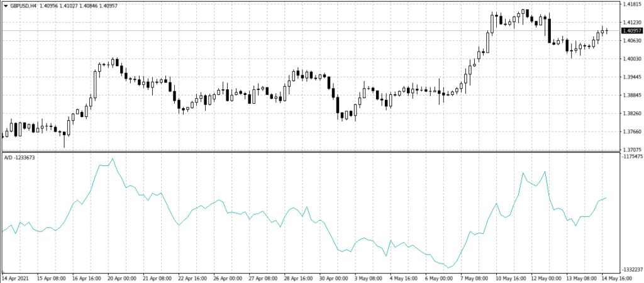Click the highlighted current price label 1.40957
644x283 pixels.
(631, 30)
